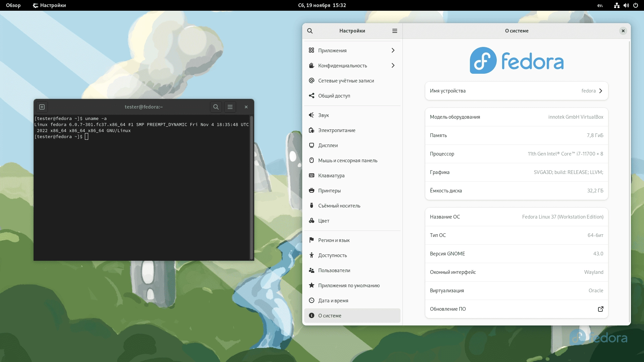This screenshot has height=362, width=644.
Task: Click the Память value 7,8 ГиБ
Action: 595,135
